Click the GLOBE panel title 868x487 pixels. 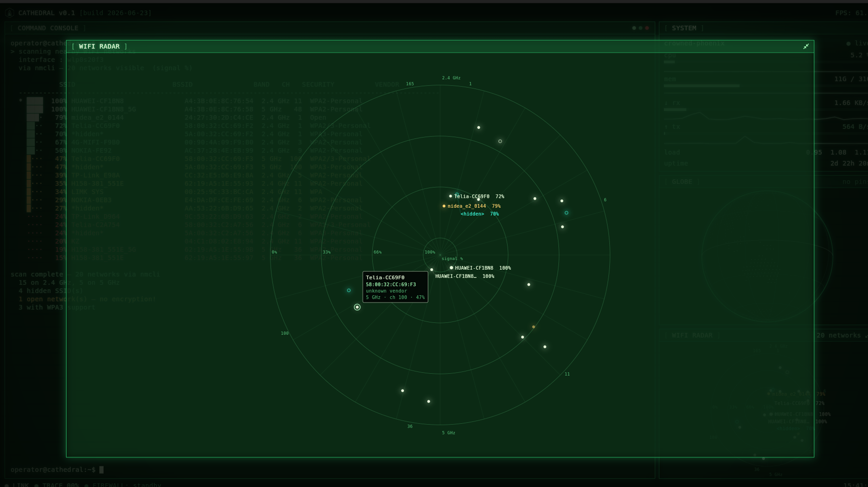point(682,182)
